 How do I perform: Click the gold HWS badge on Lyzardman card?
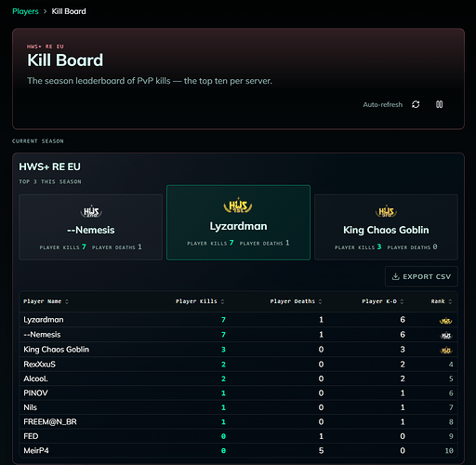(x=238, y=206)
